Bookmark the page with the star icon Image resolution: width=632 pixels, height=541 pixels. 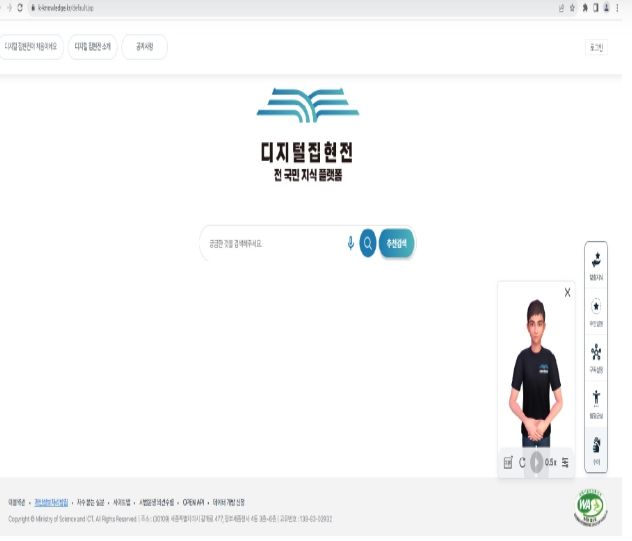pos(572,8)
